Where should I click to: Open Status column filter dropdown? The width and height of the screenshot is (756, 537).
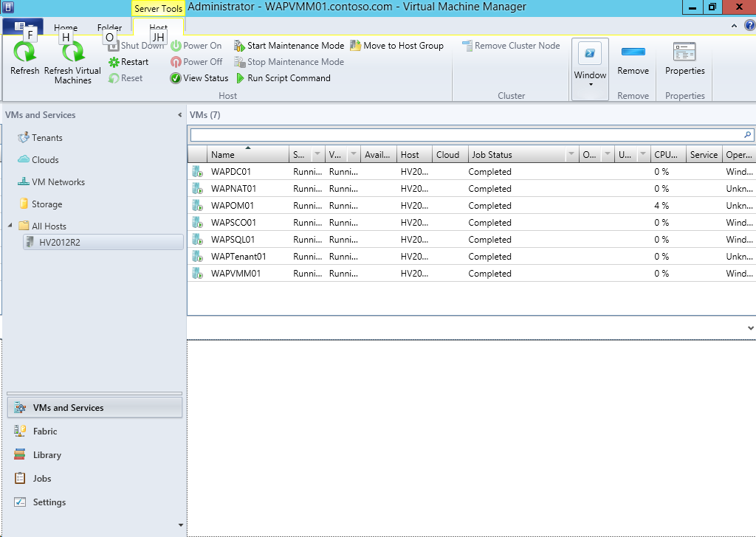[317, 154]
